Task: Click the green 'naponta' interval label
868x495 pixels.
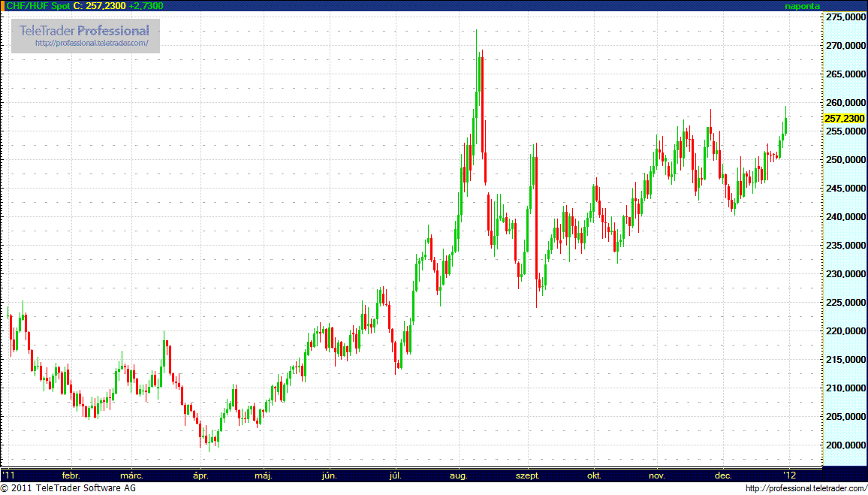Action: coord(802,5)
